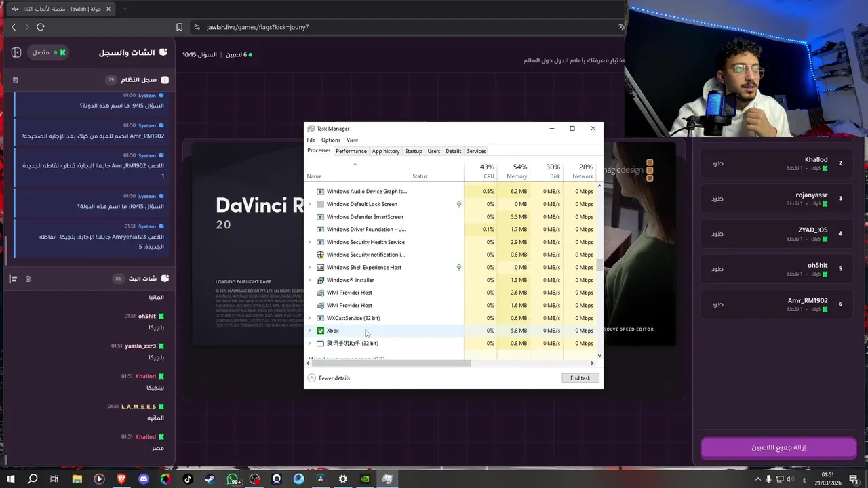Expand the Windows Default Lock Screen process
Viewport: 868px width, 488px height.
(x=310, y=204)
